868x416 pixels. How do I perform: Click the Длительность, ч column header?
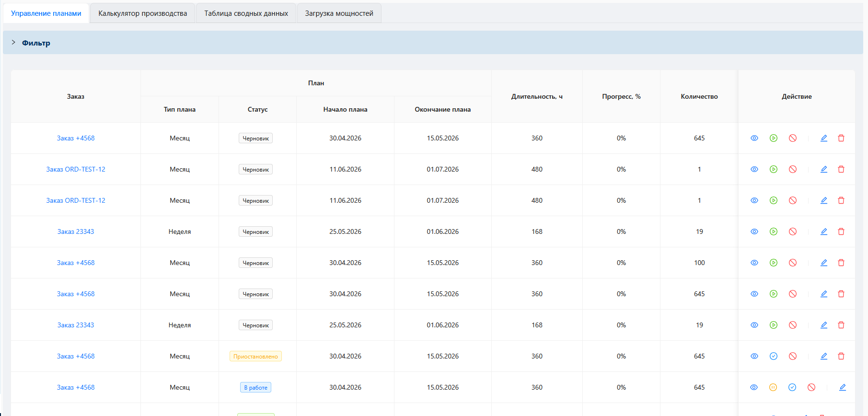coord(537,96)
